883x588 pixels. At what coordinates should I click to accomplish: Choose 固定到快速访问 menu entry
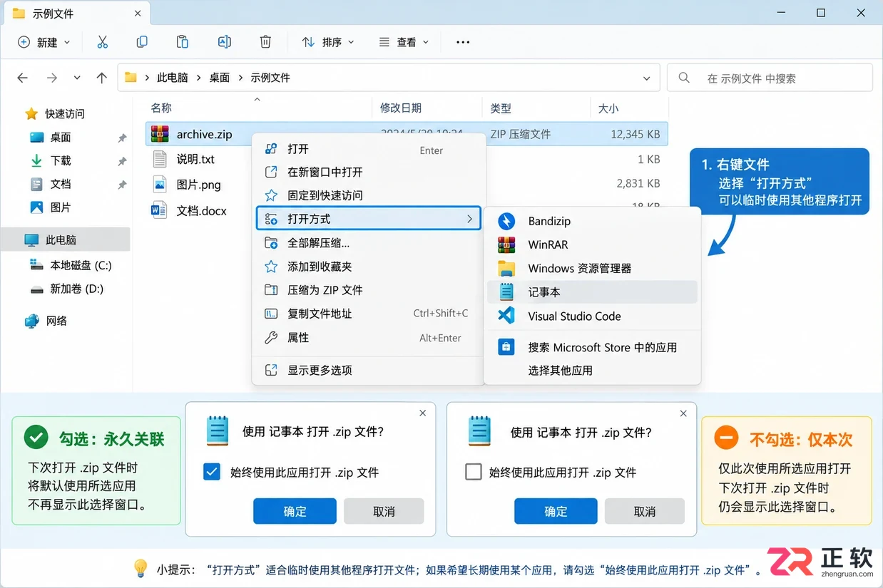[x=369, y=195]
